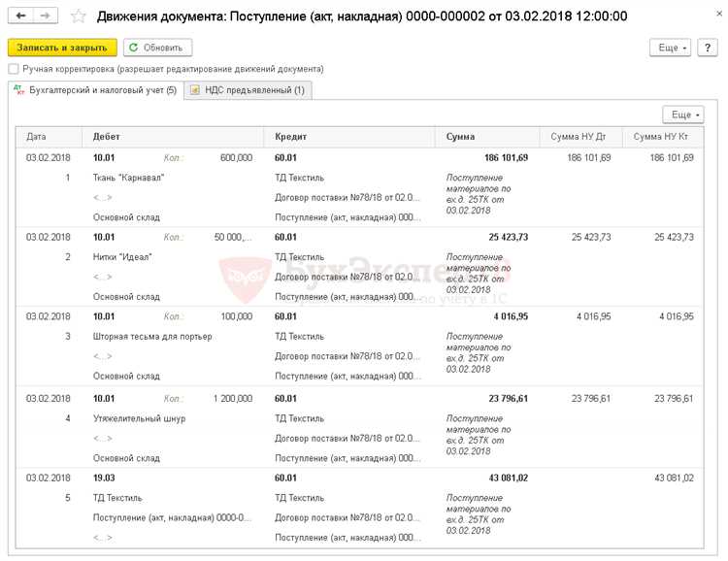Switch to Бухгалтерский и налоговый учет tab
This screenshot has width=728, height=561.
tap(96, 90)
